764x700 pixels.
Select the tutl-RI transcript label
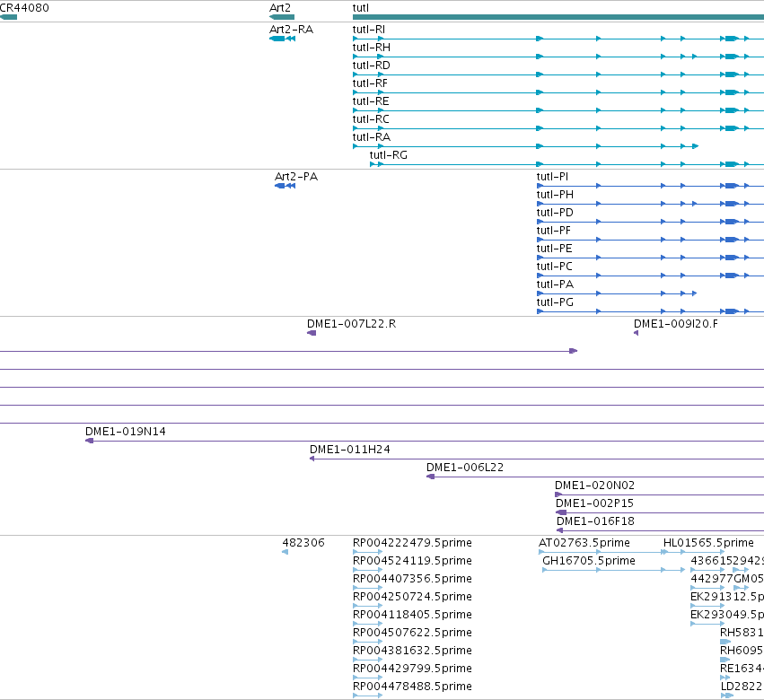tap(369, 30)
